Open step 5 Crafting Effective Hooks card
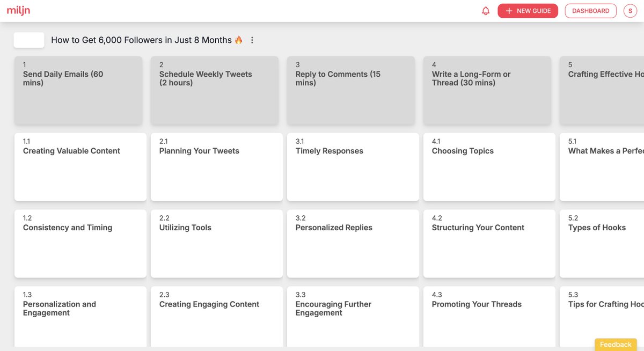 602,91
